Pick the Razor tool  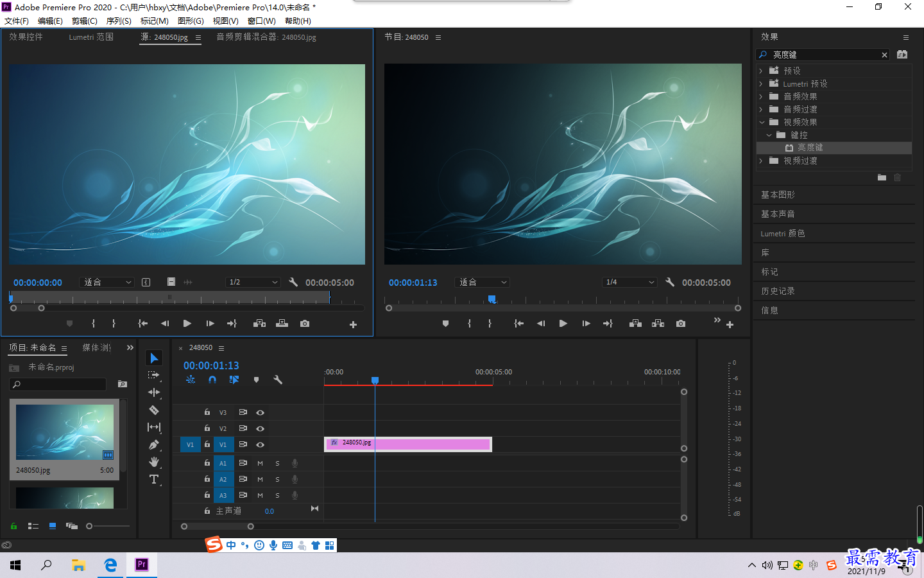click(x=154, y=410)
